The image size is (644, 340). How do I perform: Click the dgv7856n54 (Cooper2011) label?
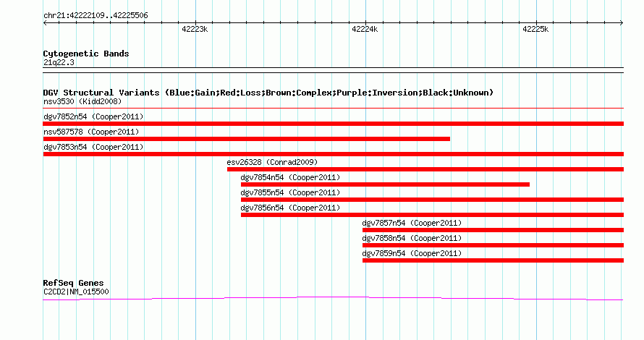tap(290, 208)
